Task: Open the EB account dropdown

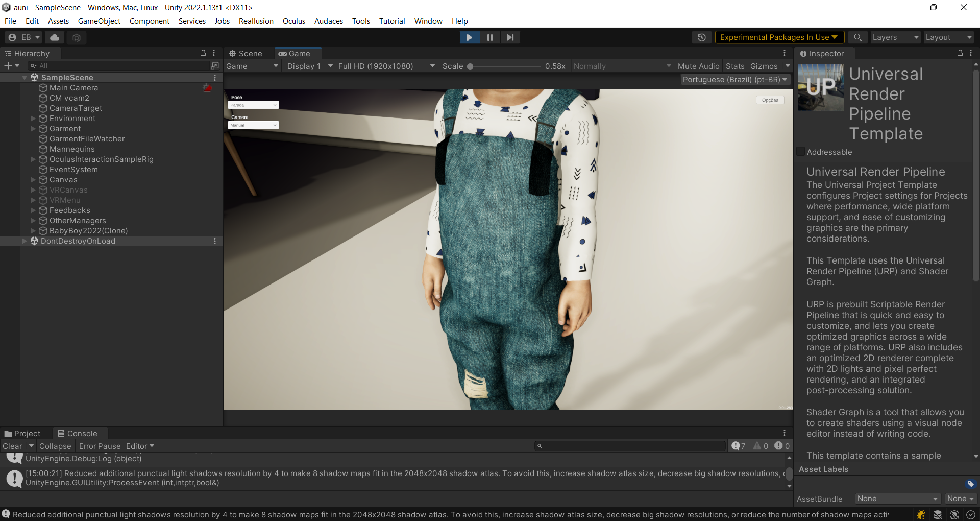Action: [24, 37]
